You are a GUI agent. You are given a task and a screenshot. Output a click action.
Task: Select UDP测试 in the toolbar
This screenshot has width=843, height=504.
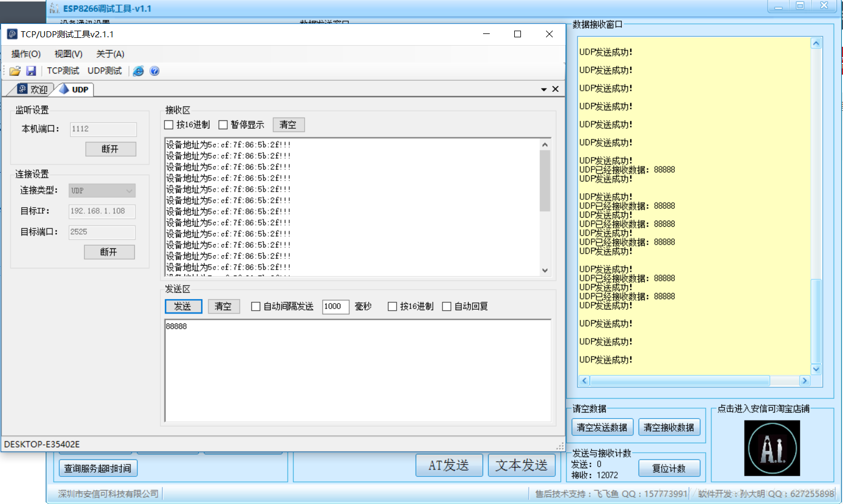pos(105,71)
